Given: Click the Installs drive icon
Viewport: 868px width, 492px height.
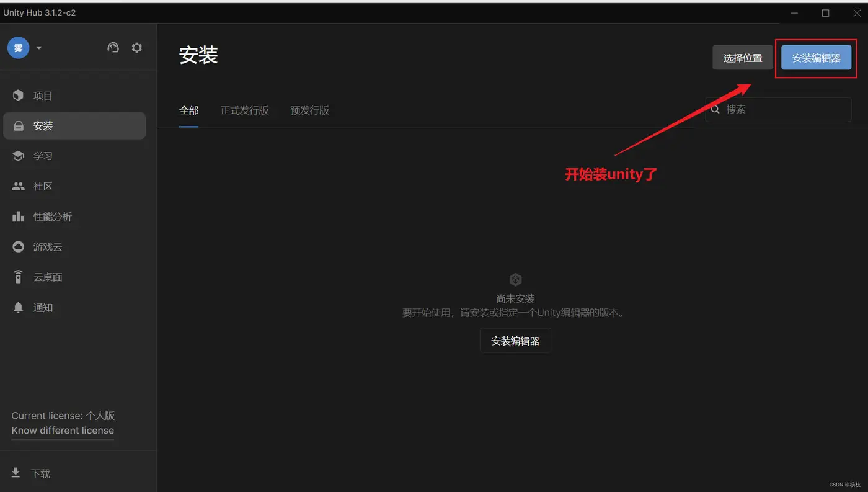Looking at the screenshot, I should [x=19, y=126].
